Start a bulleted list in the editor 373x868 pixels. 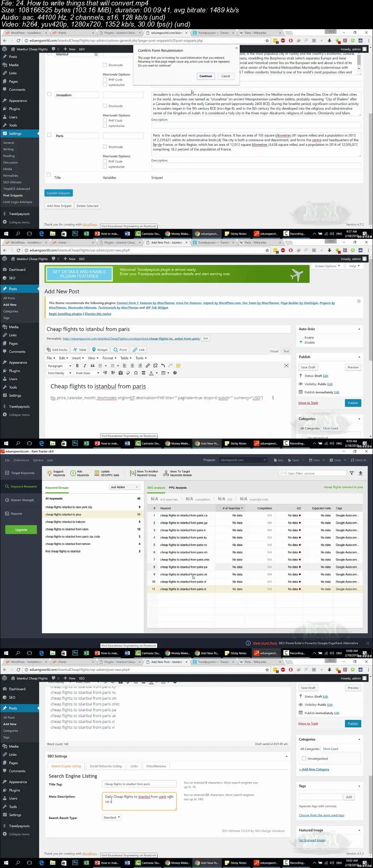tap(100, 366)
